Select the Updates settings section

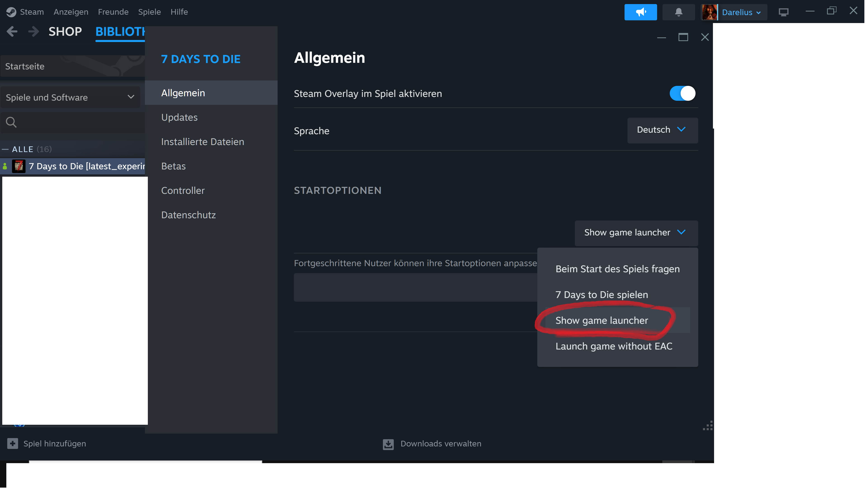click(x=211, y=117)
